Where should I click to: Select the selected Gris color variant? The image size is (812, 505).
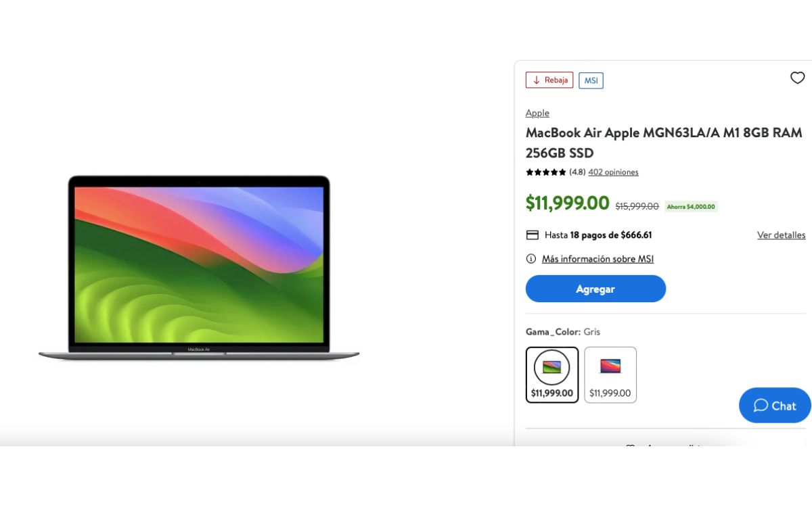coord(552,375)
